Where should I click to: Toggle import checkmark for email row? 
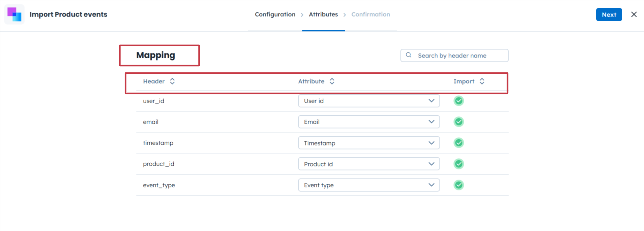click(458, 122)
